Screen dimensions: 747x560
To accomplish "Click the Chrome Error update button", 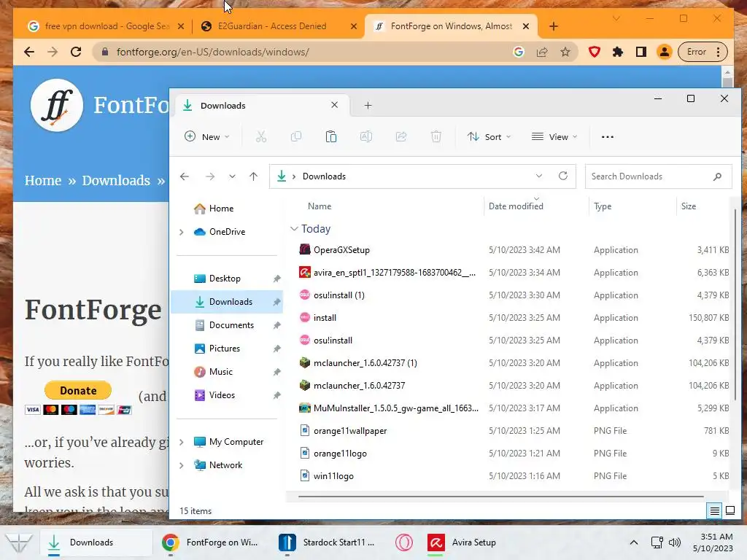I will pos(703,52).
